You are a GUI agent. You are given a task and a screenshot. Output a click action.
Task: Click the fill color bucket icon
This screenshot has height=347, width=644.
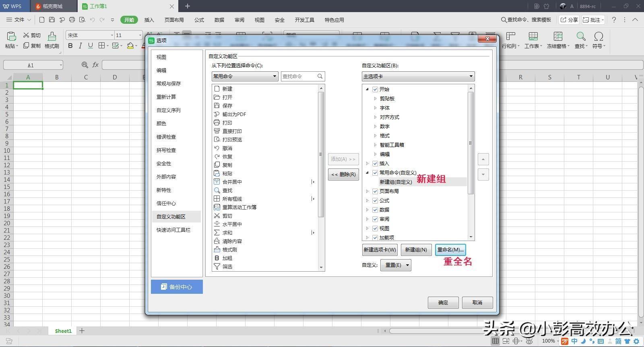[x=130, y=46]
